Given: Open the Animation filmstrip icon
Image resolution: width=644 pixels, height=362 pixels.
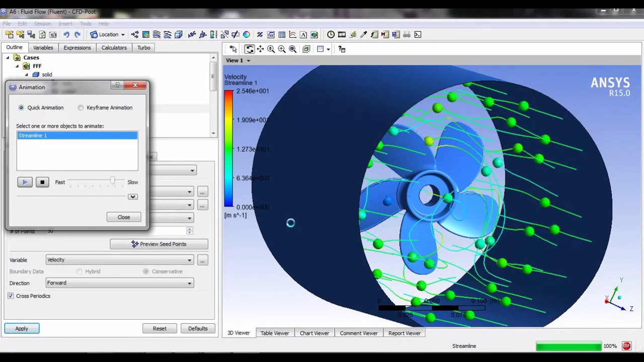Looking at the screenshot, I should coord(342,35).
